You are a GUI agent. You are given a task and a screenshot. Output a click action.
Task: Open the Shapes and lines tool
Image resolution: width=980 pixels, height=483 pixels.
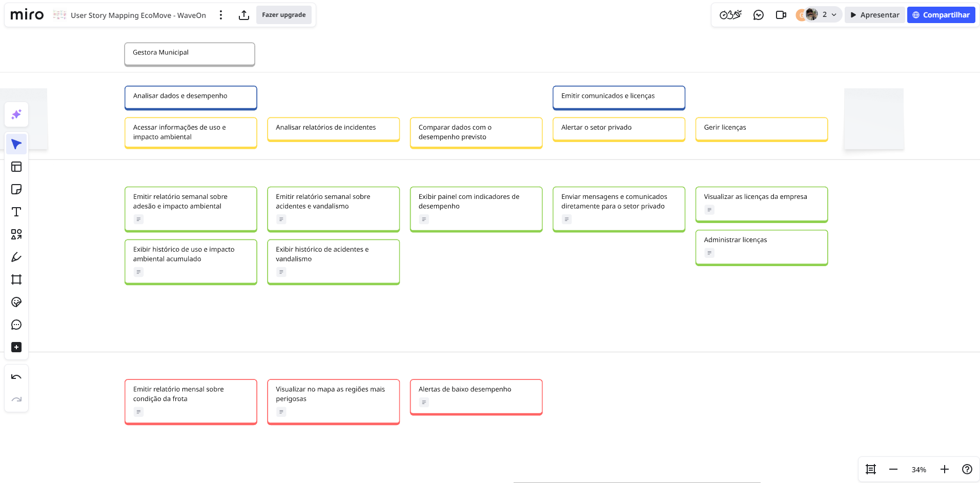pos(16,234)
